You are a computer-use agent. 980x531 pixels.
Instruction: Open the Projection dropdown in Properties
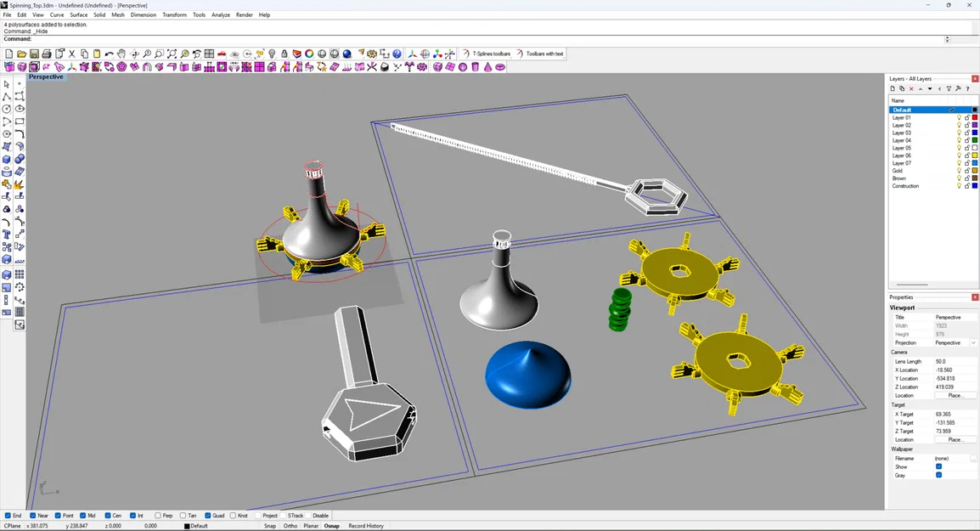[x=955, y=342]
